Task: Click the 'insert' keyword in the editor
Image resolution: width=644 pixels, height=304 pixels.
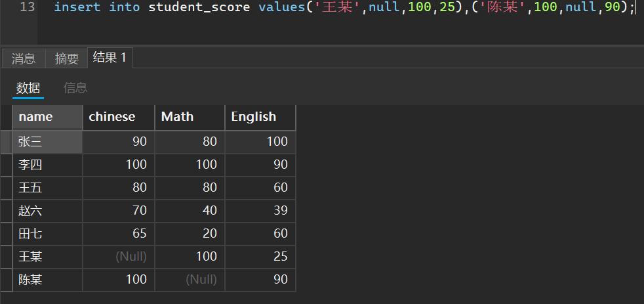Action: pyautogui.click(x=77, y=7)
